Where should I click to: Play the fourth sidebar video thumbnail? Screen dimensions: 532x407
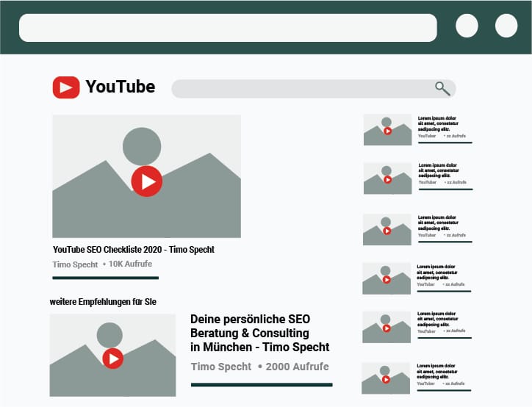coord(386,279)
